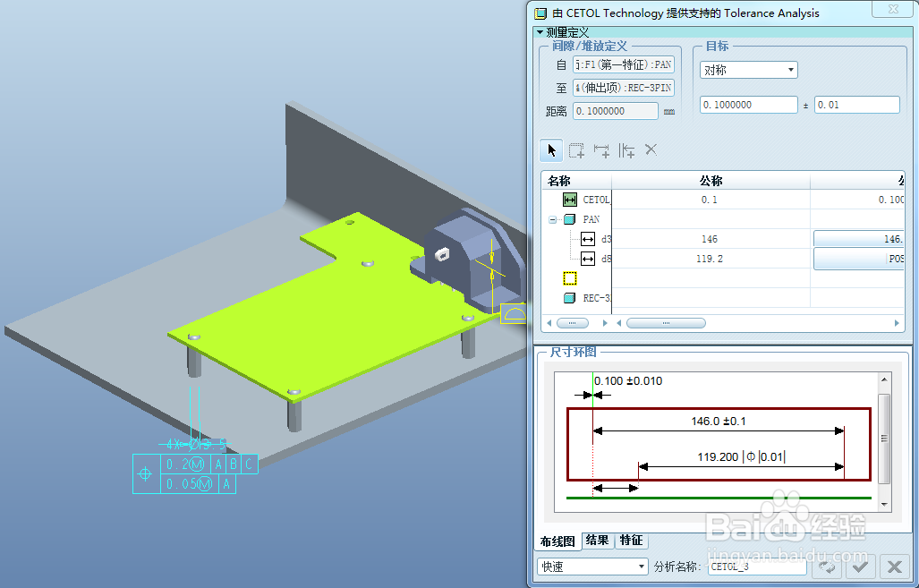The height and width of the screenshot is (588, 919).
Task: Click the ± 0.01 tolerance field
Action: [x=857, y=105]
